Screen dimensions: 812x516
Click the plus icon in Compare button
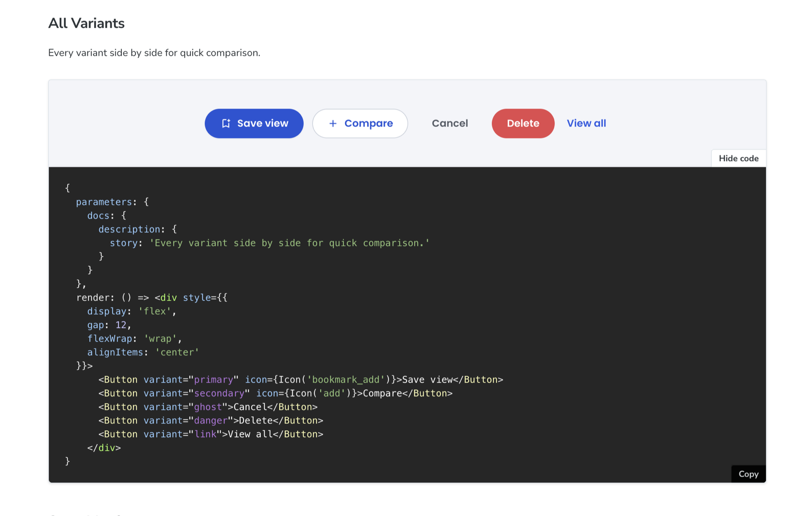[x=333, y=124]
